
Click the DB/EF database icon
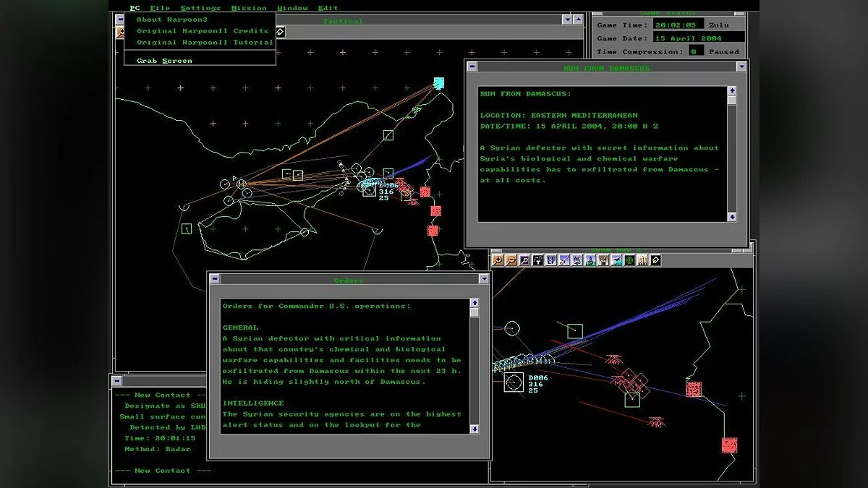(x=550, y=260)
